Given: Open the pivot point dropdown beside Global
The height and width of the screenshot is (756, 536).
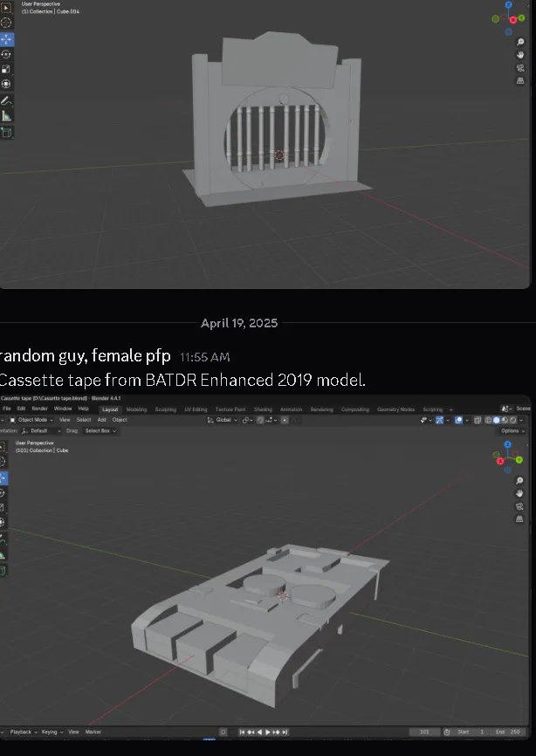Looking at the screenshot, I should coord(248,420).
